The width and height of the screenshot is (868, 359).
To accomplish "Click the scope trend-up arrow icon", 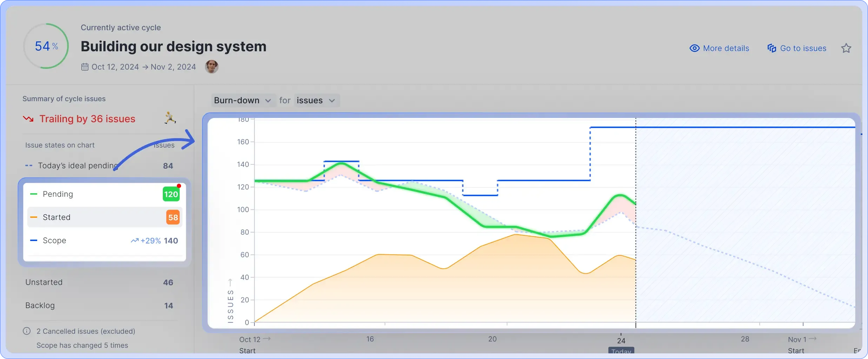I will point(134,241).
